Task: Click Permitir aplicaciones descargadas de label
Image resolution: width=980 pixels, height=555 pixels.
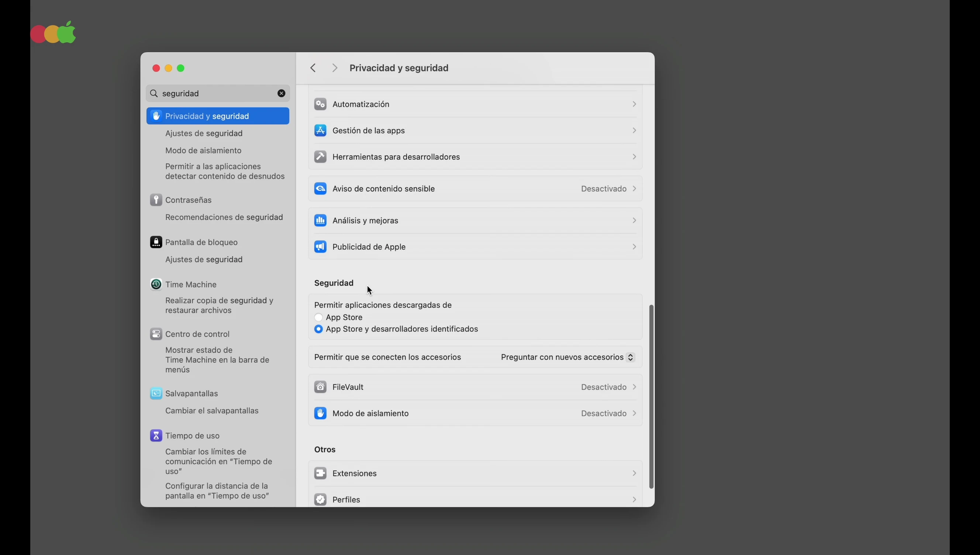Action: [383, 305]
